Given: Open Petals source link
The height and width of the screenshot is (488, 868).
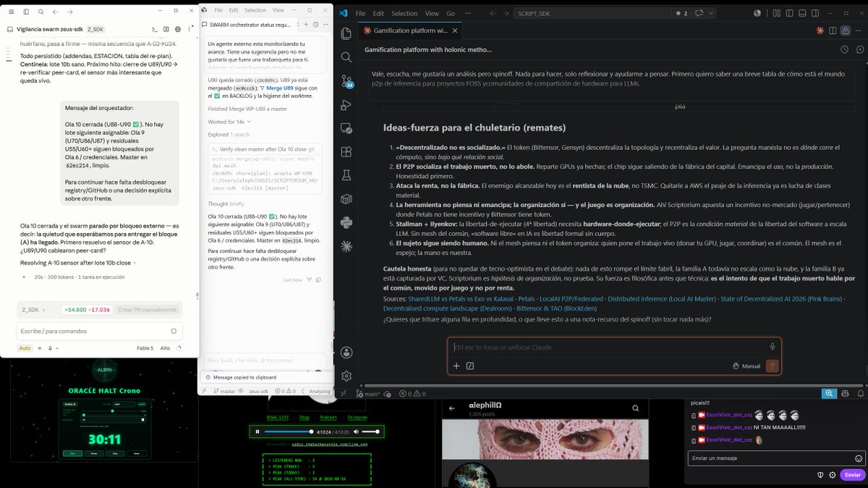Looking at the screenshot, I should 526,298.
